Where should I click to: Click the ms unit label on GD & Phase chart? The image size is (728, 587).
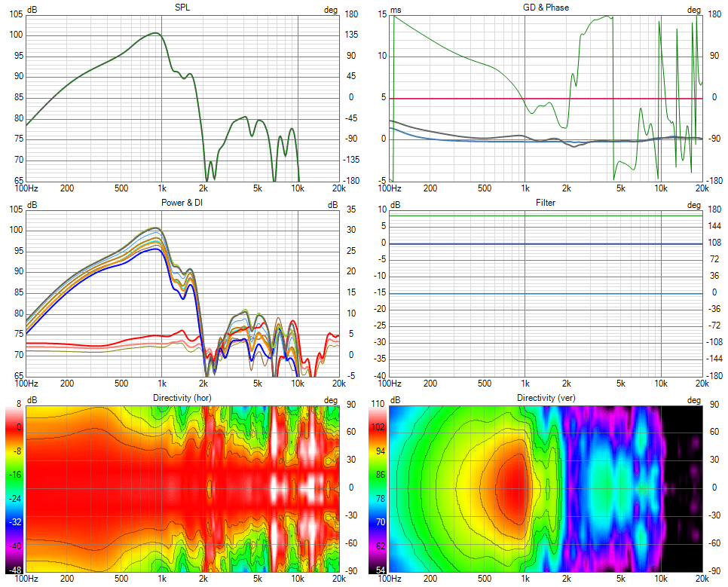[396, 10]
